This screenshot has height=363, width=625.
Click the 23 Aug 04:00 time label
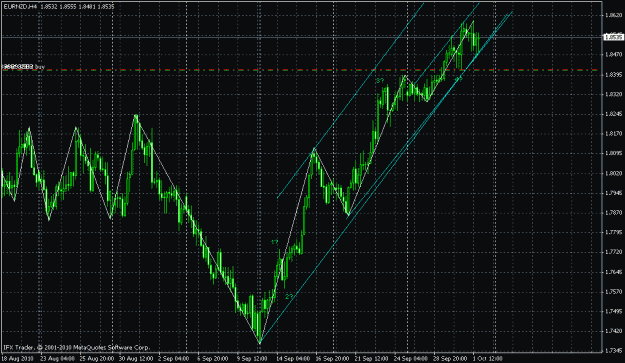point(57,358)
